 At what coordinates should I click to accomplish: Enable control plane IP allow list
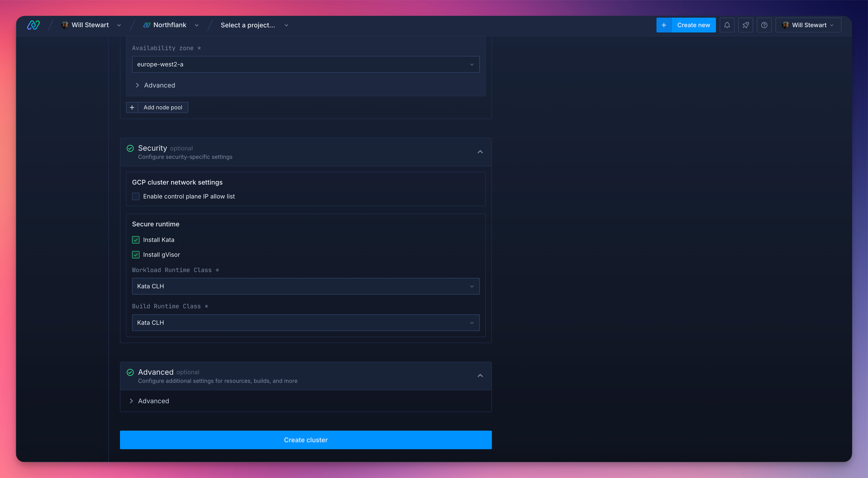(x=136, y=196)
